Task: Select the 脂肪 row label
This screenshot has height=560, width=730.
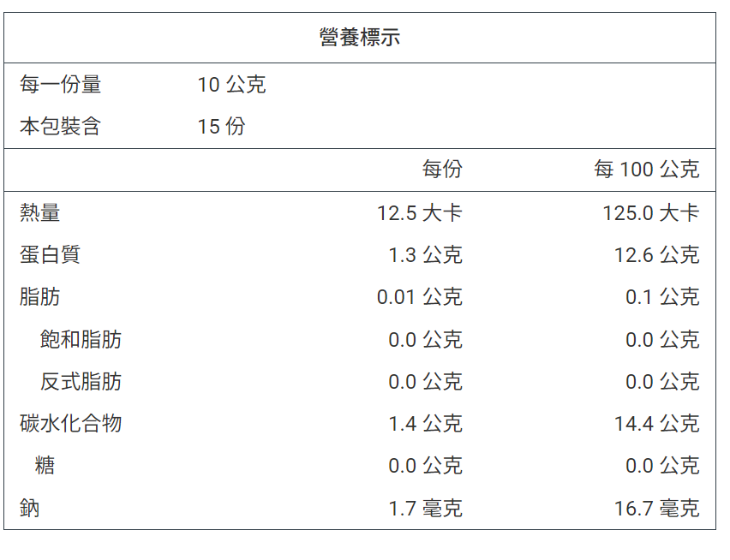Action: pos(39,297)
